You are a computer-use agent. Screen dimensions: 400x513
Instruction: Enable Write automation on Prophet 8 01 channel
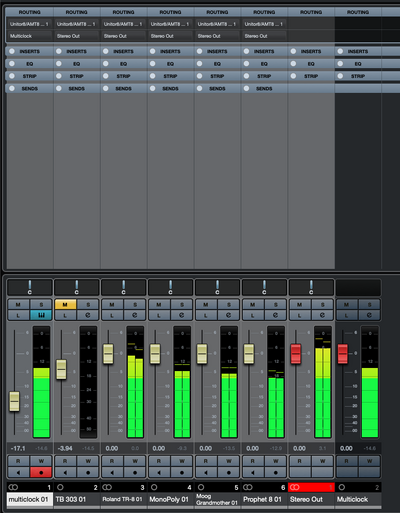click(276, 461)
